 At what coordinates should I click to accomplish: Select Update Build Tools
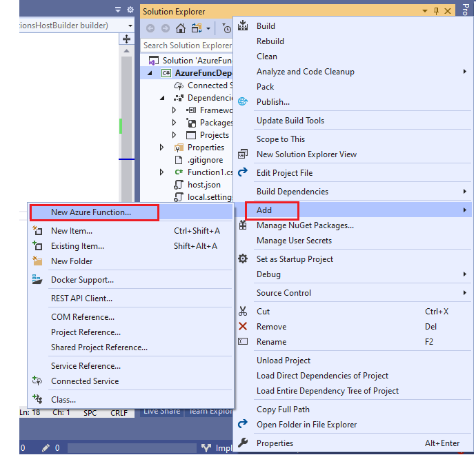pos(353,121)
